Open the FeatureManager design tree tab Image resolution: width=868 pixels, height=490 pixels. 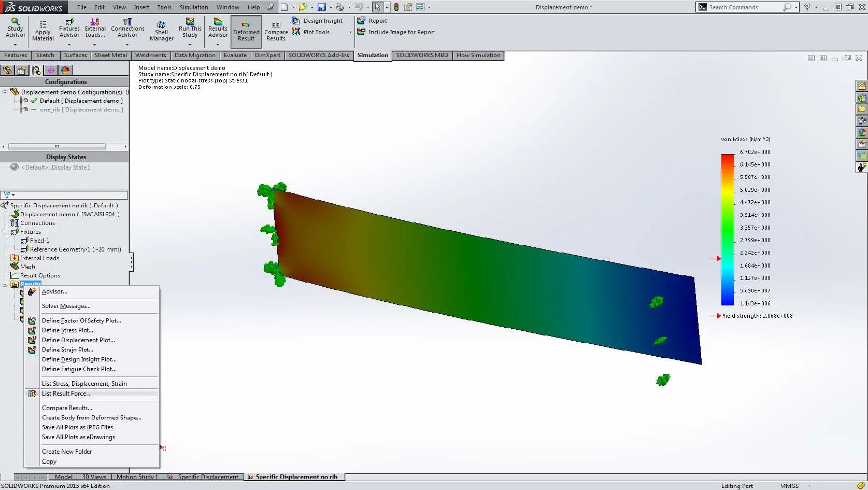[7, 70]
